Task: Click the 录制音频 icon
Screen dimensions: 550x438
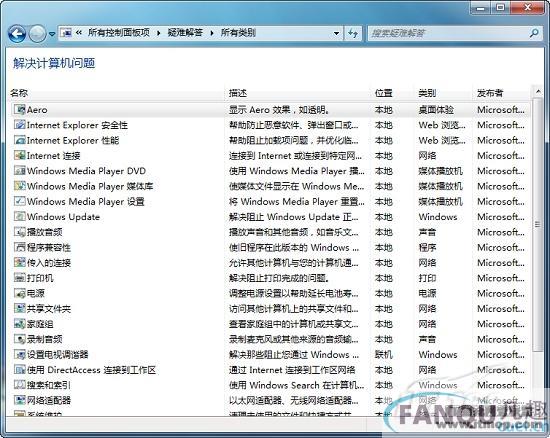Action: pyautogui.click(x=19, y=339)
